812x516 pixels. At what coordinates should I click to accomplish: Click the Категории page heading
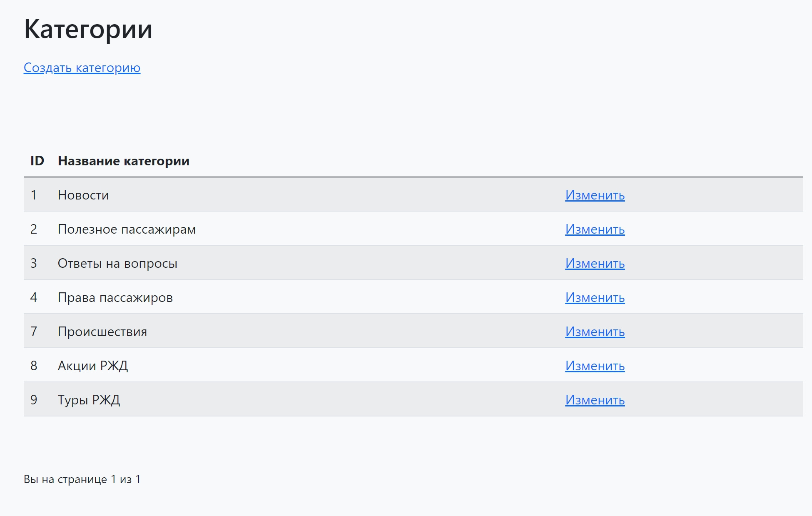(88, 29)
